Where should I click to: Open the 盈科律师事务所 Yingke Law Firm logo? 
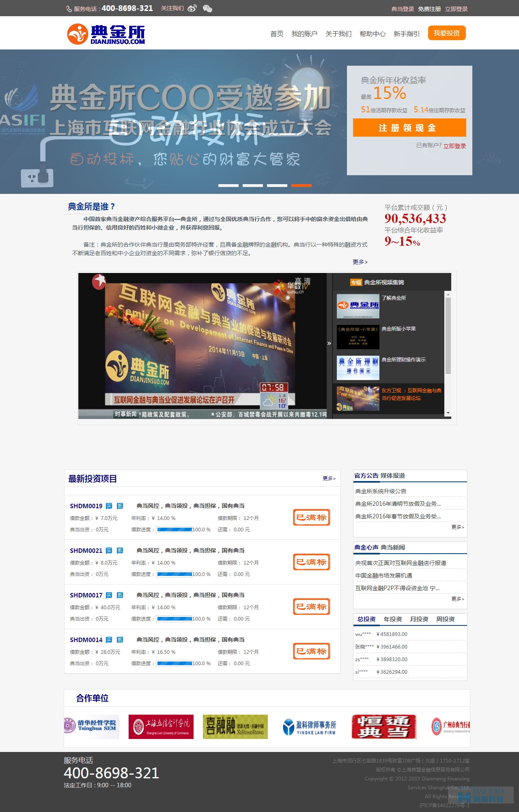[x=310, y=727]
